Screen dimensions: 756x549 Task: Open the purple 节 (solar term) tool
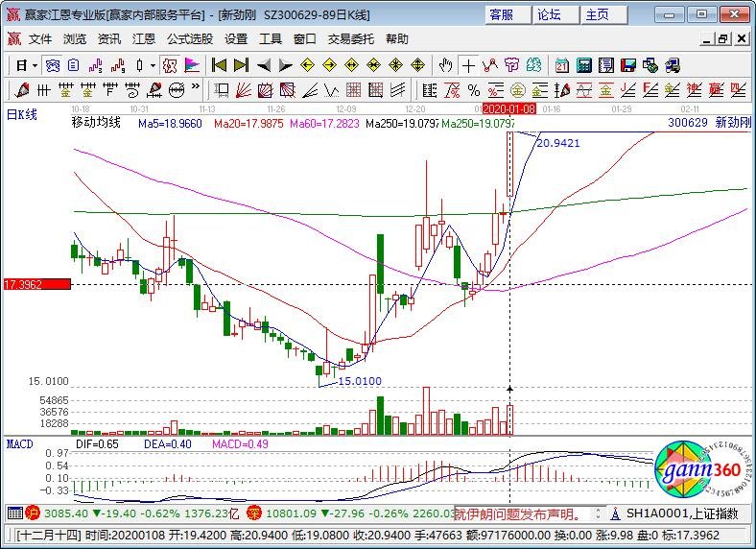coord(511,65)
